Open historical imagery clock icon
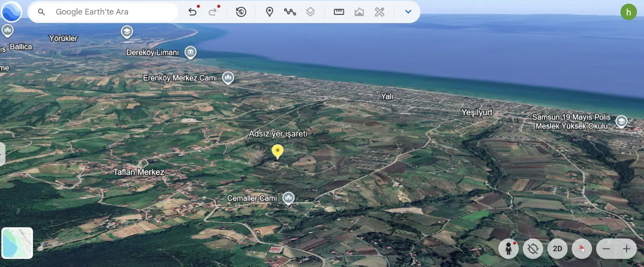Viewport: 644px width, 267px height. (241, 12)
